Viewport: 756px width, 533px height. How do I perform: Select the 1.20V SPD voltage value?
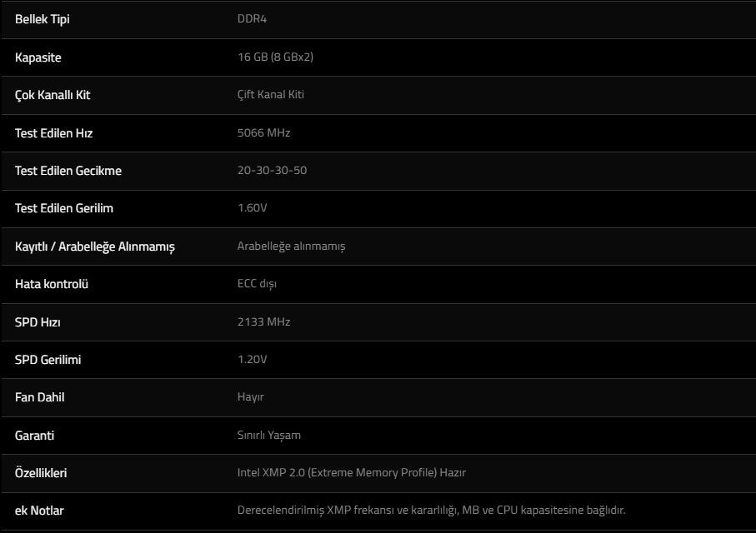[253, 360]
